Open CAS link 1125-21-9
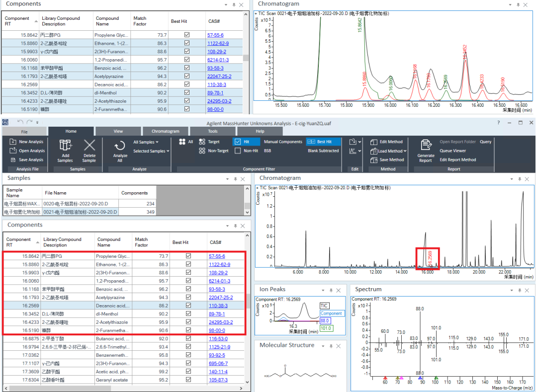 click(x=220, y=347)
